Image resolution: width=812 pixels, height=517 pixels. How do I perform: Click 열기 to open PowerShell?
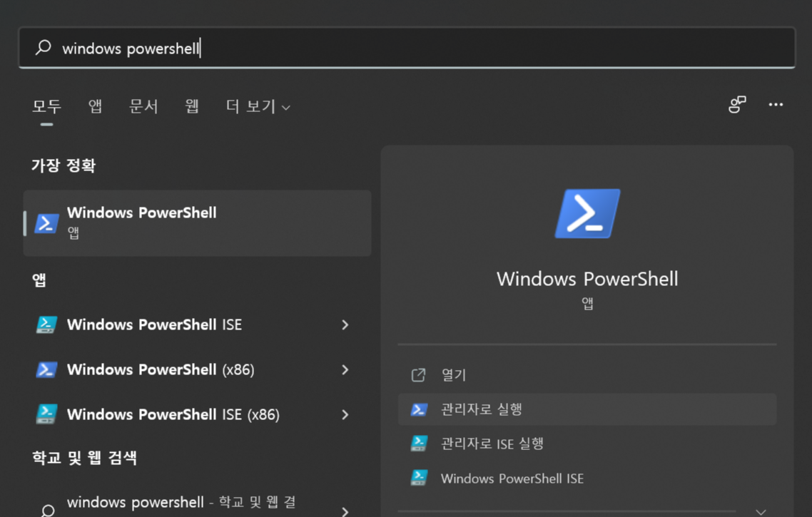coord(587,374)
